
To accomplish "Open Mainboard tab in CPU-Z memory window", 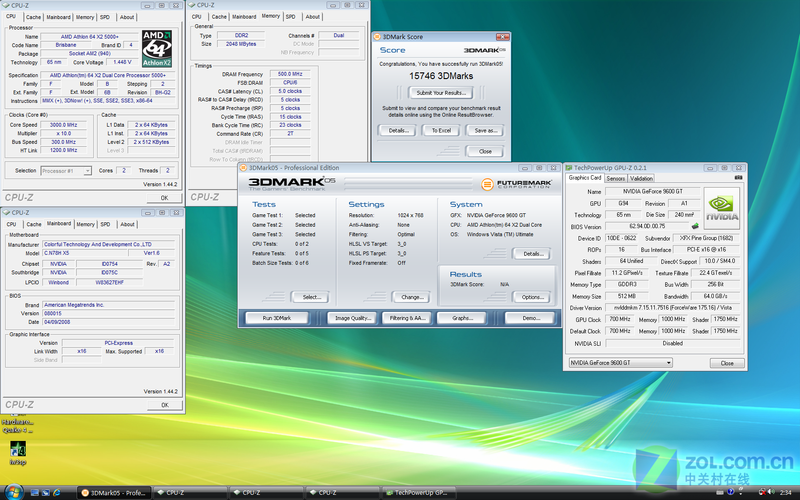I will [x=244, y=17].
